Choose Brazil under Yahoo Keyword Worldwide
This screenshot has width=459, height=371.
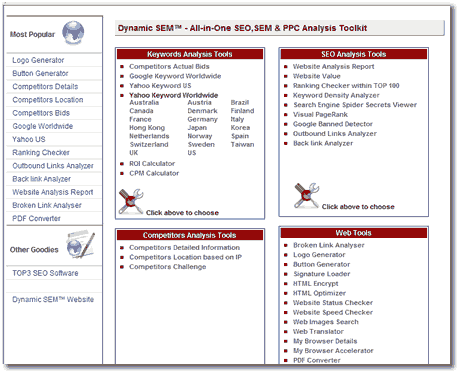point(240,103)
